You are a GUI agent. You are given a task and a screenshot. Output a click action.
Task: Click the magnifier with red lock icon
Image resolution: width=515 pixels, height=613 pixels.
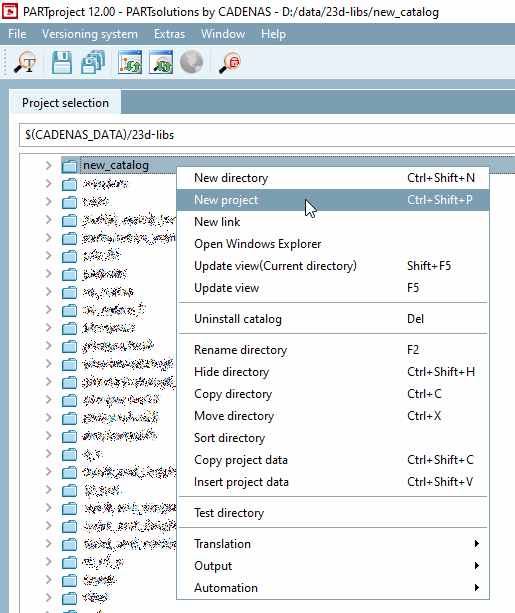point(230,63)
